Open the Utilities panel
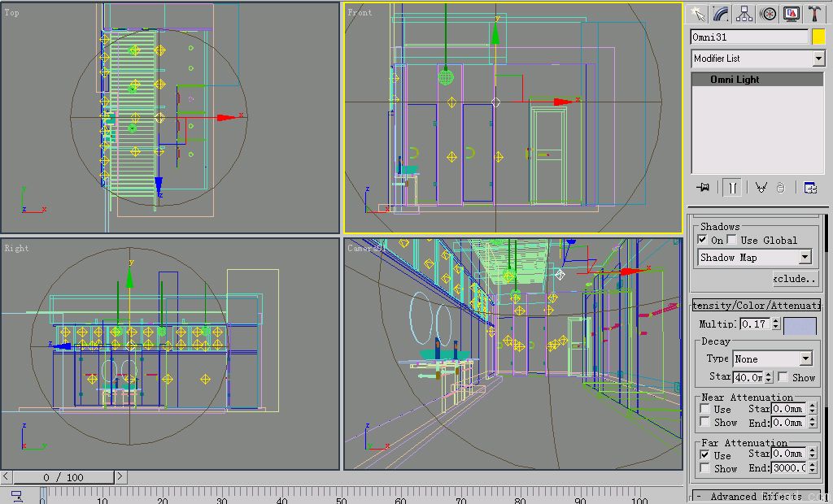Image resolution: width=833 pixels, height=504 pixels. pos(813,13)
